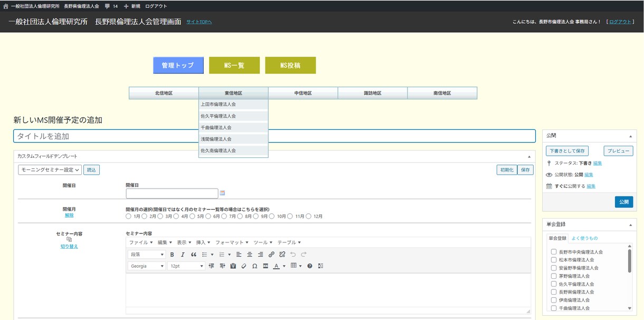Click 管理トップ button
The height and width of the screenshot is (320, 644).
pyautogui.click(x=178, y=65)
